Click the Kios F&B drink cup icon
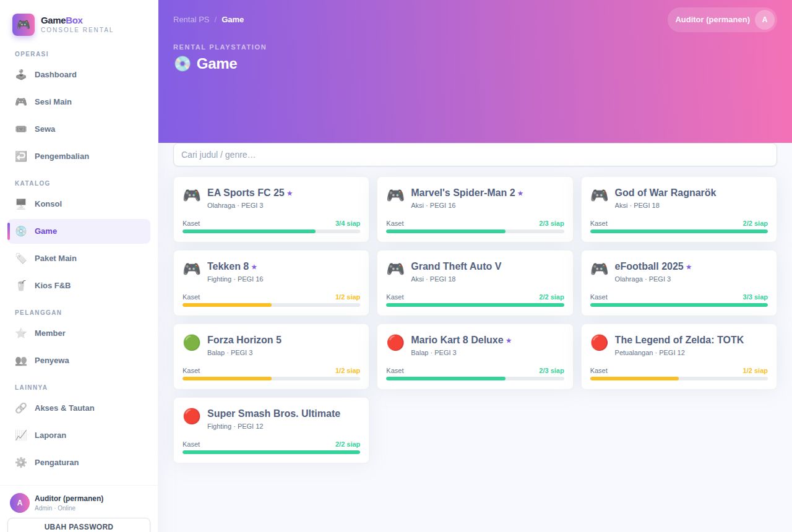792x532 pixels. click(21, 286)
